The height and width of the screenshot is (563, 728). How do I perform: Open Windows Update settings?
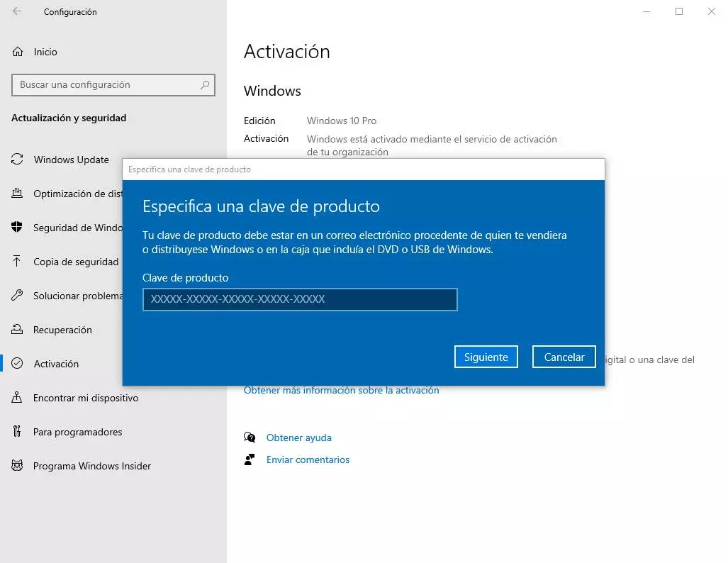(72, 160)
